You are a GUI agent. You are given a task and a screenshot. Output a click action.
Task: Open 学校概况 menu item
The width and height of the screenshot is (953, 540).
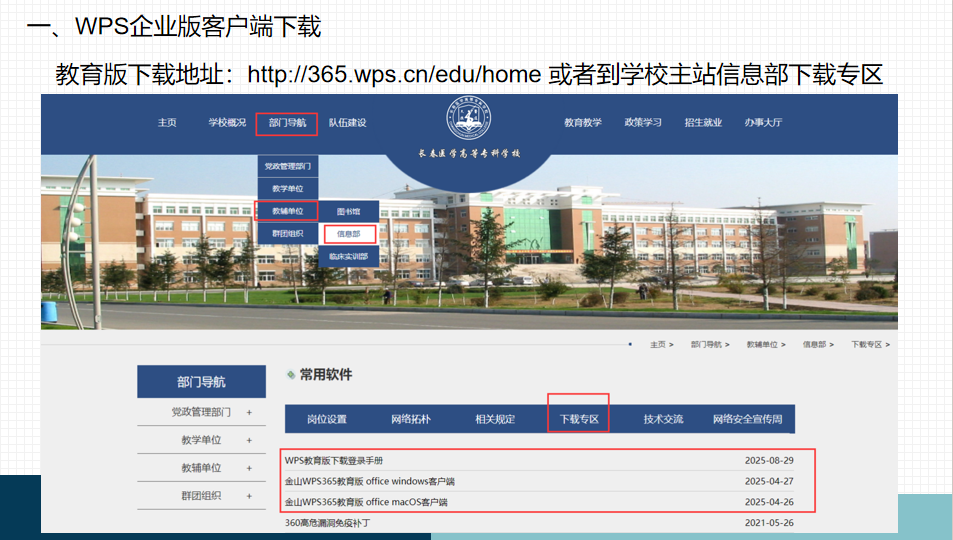pyautogui.click(x=227, y=123)
